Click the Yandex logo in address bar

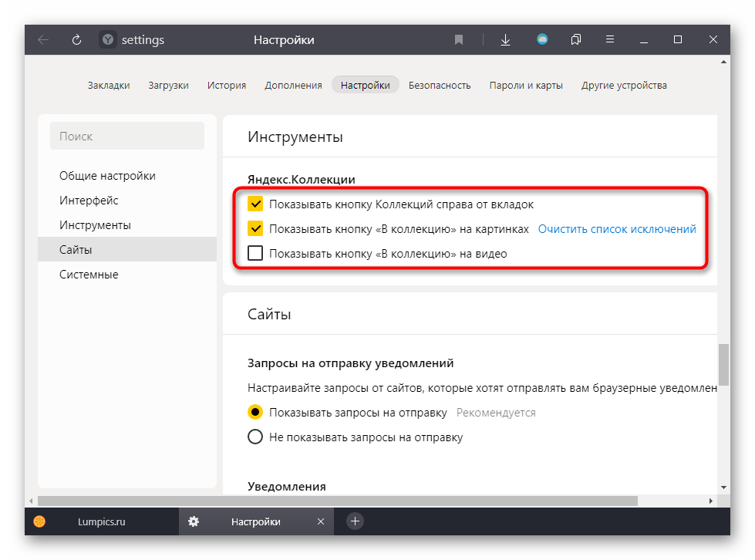tap(108, 39)
